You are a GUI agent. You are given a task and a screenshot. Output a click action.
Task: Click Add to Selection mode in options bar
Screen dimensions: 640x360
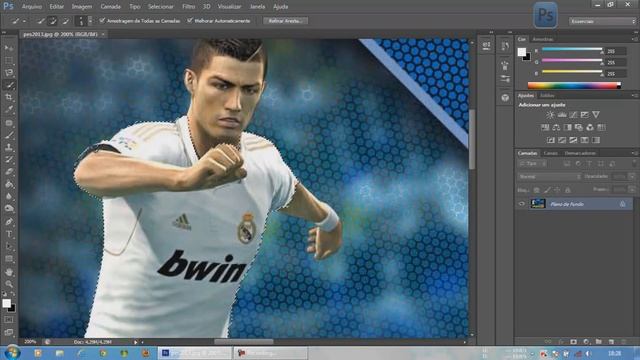point(53,21)
